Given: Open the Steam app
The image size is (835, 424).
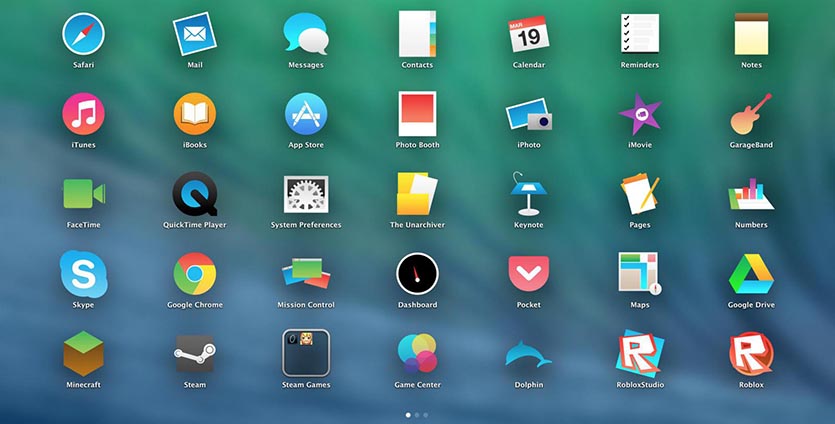Looking at the screenshot, I should [x=194, y=354].
